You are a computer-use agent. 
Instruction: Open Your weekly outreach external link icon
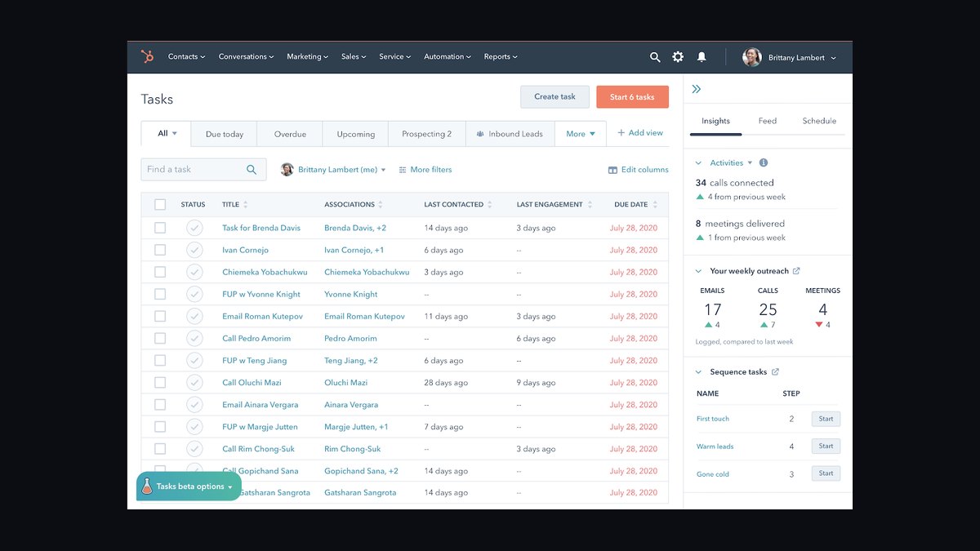(x=796, y=271)
